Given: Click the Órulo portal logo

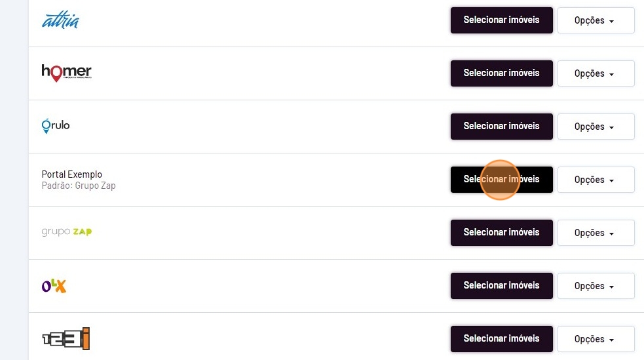Looking at the screenshot, I should click(x=56, y=126).
